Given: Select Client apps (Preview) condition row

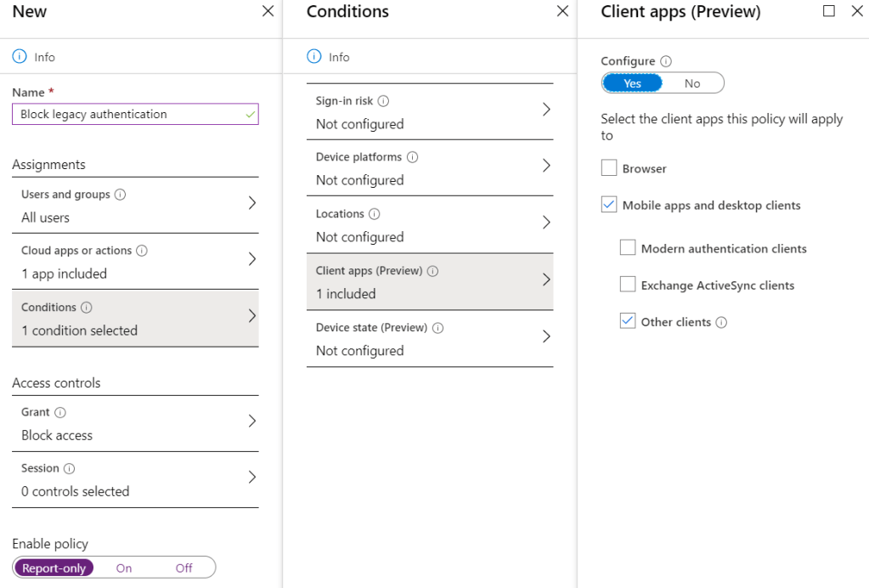Looking at the screenshot, I should pyautogui.click(x=429, y=282).
